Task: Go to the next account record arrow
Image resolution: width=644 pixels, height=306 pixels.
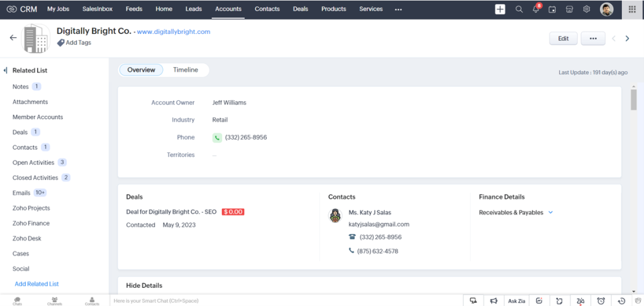Action: 627,38
